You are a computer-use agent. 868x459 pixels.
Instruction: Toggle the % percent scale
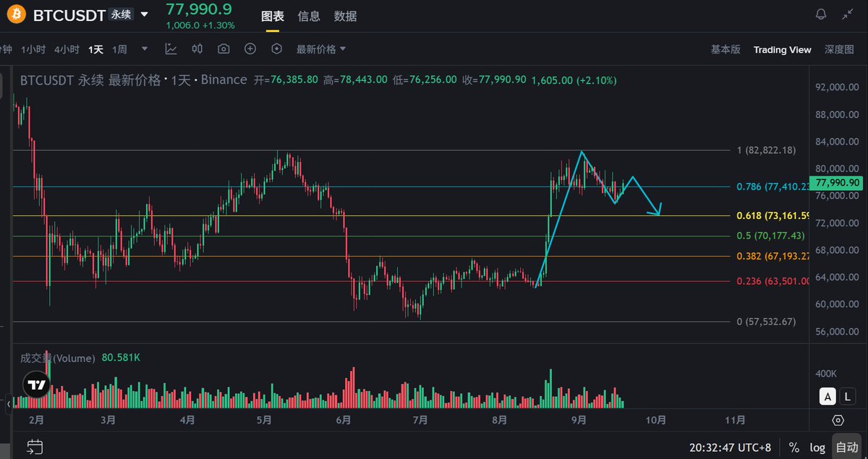(x=794, y=447)
